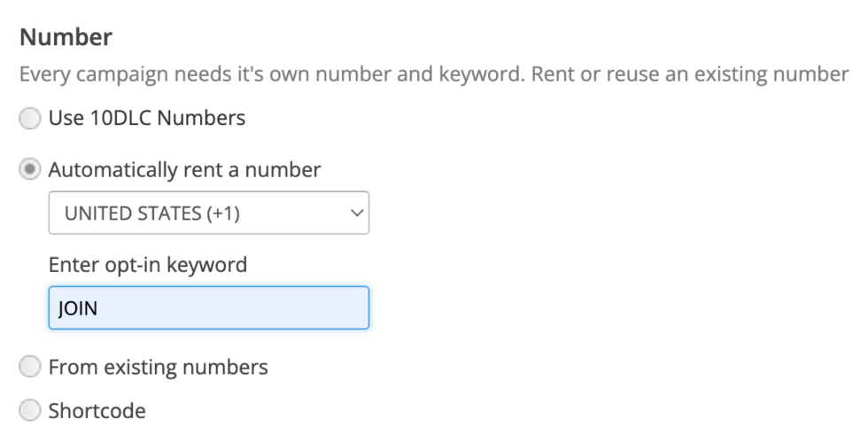
Task: Click the "Enter opt-in keyword" label
Action: pyautogui.click(x=147, y=264)
